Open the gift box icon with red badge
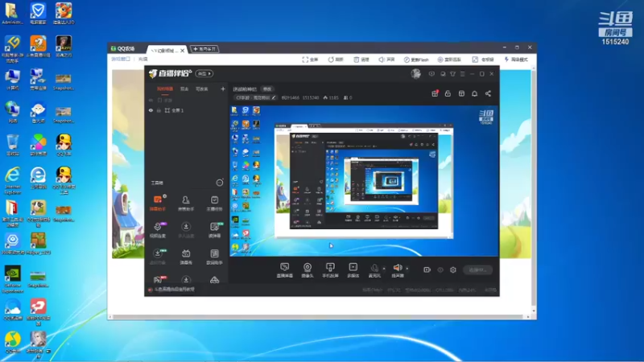 click(435, 93)
